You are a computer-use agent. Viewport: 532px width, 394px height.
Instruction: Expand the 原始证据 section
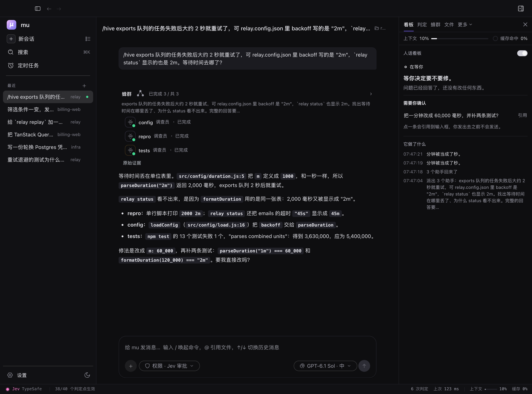[132, 163]
